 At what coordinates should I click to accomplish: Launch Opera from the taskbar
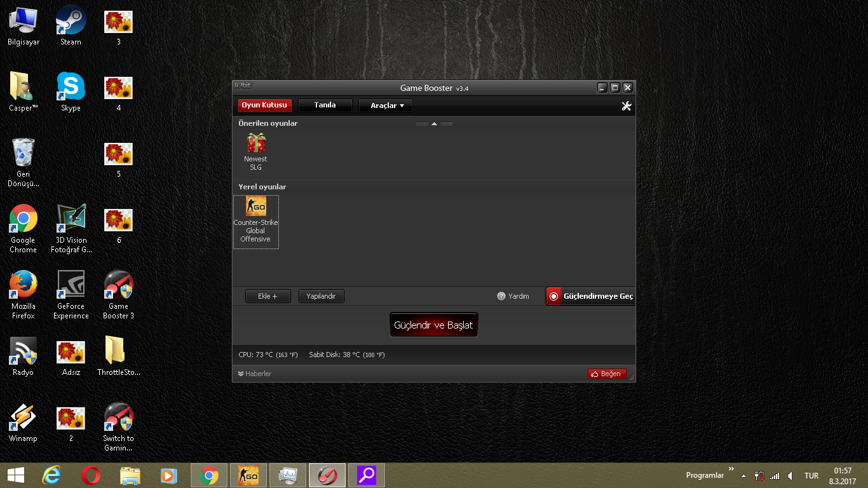click(x=91, y=475)
